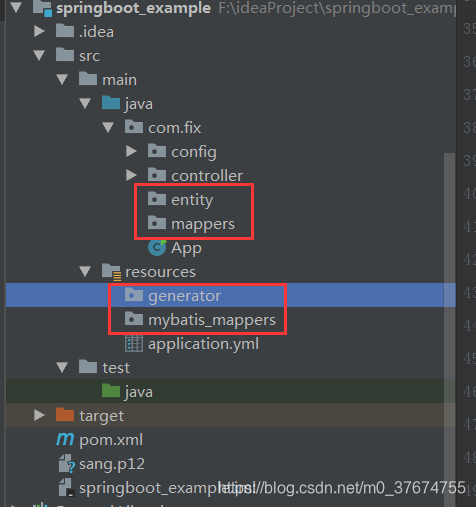Select the mybatis_mappers folder label

[x=212, y=320]
